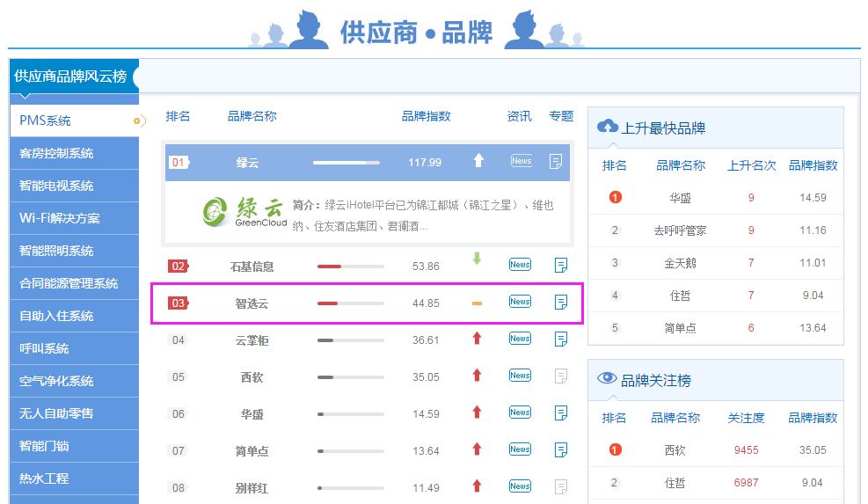Click the 品牌指数 column header in main table
The image size is (868, 504).
coord(426,116)
